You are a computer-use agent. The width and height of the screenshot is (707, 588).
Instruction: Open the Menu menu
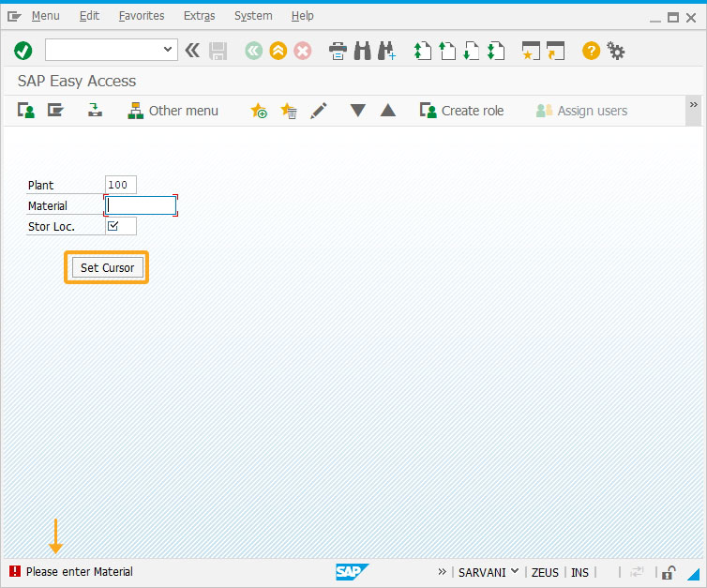pyautogui.click(x=46, y=16)
